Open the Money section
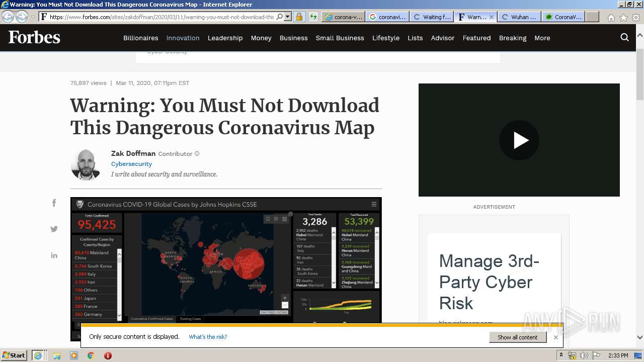Screen dimensions: 644x362 tap(261, 38)
